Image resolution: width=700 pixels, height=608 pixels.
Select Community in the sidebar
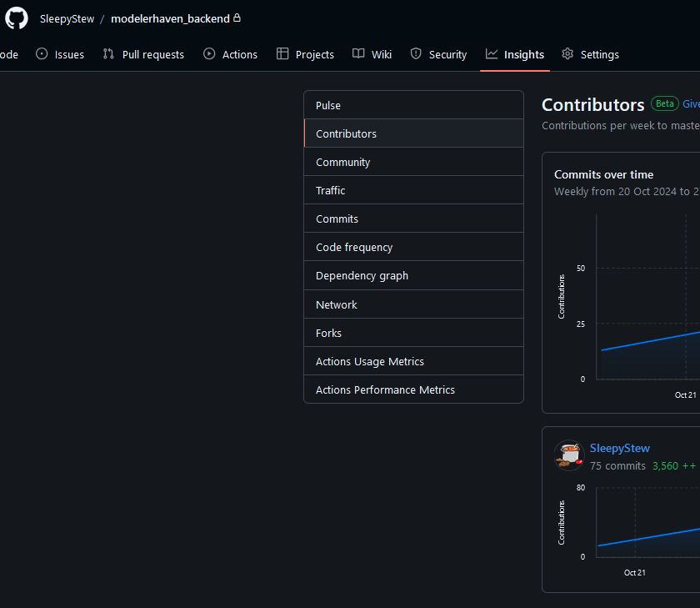(342, 162)
